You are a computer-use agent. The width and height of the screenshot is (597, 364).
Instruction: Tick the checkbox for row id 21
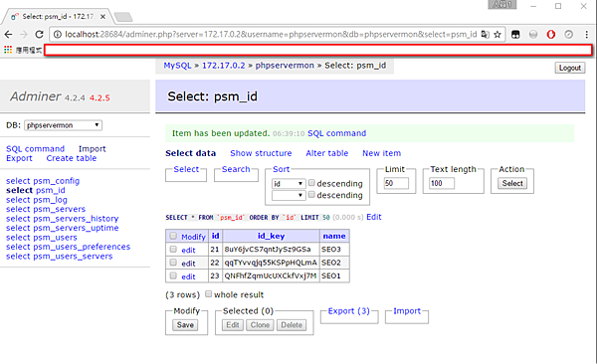click(x=173, y=249)
